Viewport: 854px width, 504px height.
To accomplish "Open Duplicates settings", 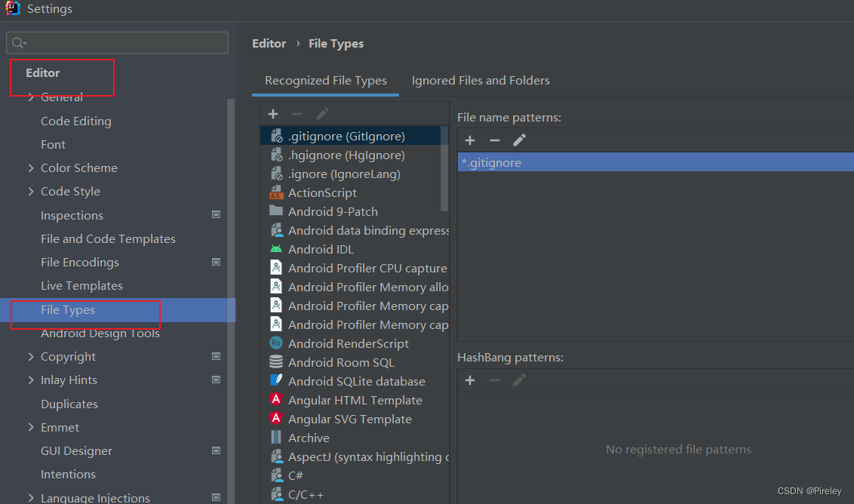I will pos(69,404).
